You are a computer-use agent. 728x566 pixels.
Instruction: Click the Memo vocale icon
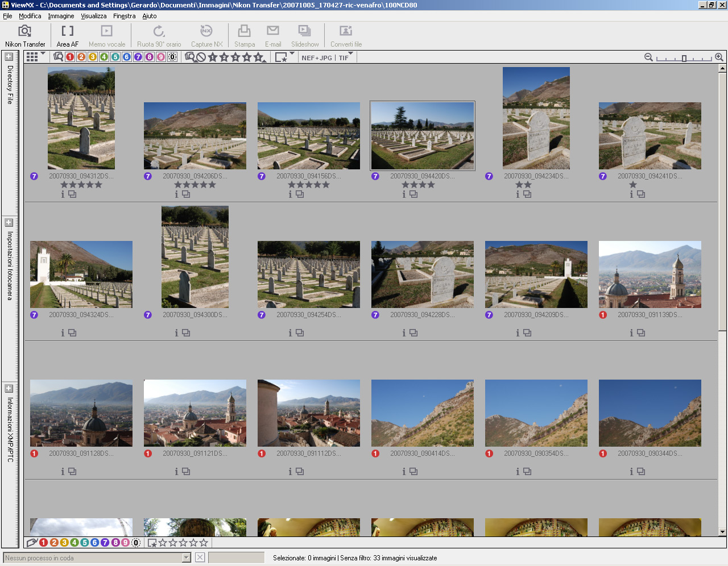point(107,31)
